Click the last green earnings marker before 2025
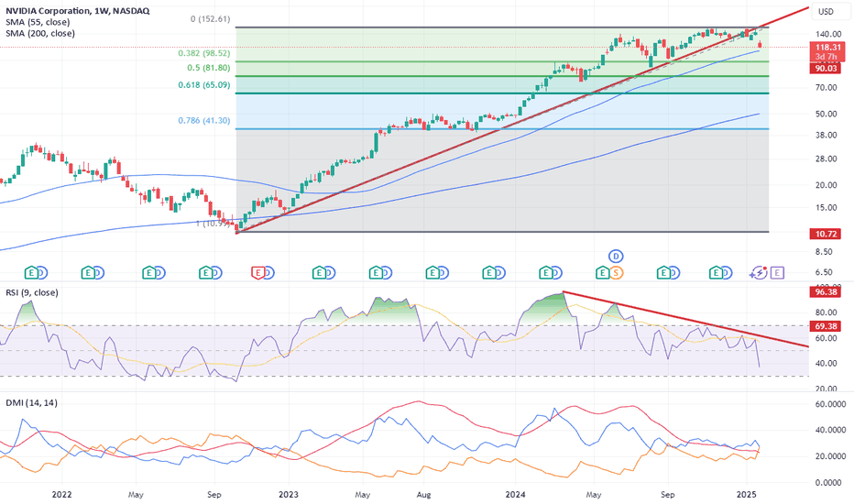This screenshot has height=504, width=854. coord(715,272)
